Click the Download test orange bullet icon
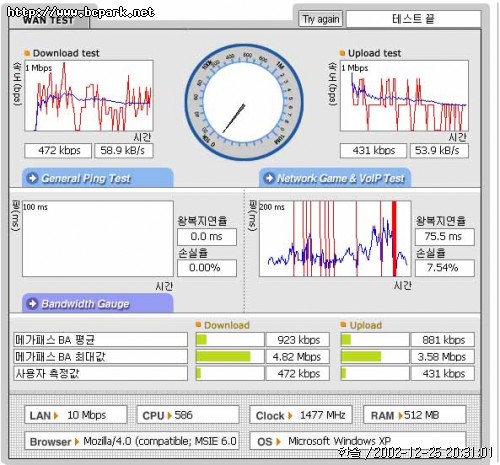Screen dimensions: 500x465 (27, 53)
